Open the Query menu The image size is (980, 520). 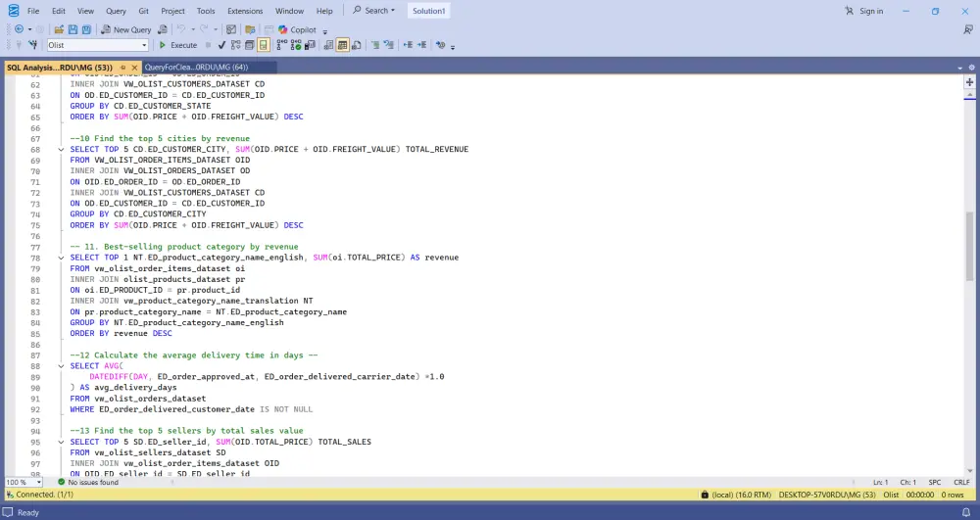click(x=116, y=11)
